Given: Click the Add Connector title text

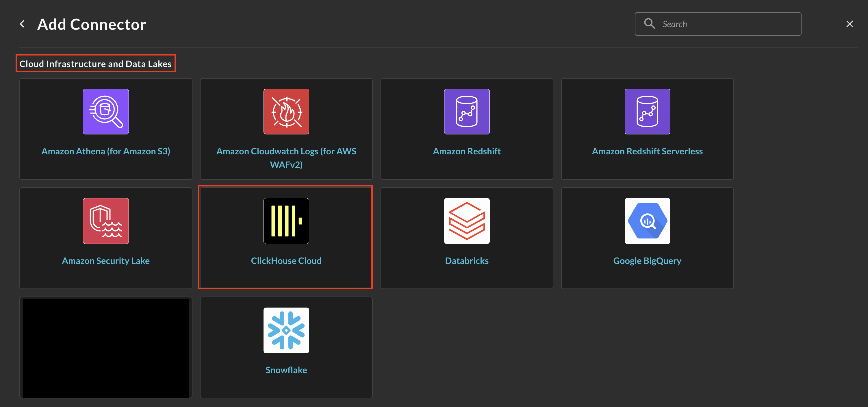Looking at the screenshot, I should (92, 24).
